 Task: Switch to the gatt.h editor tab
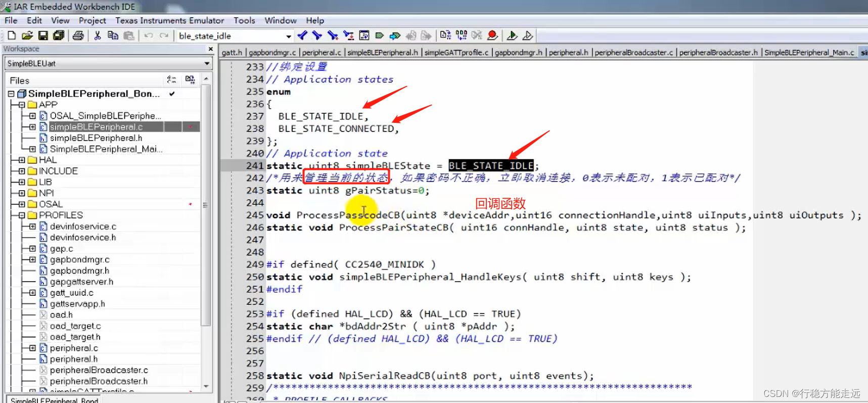[x=232, y=52]
